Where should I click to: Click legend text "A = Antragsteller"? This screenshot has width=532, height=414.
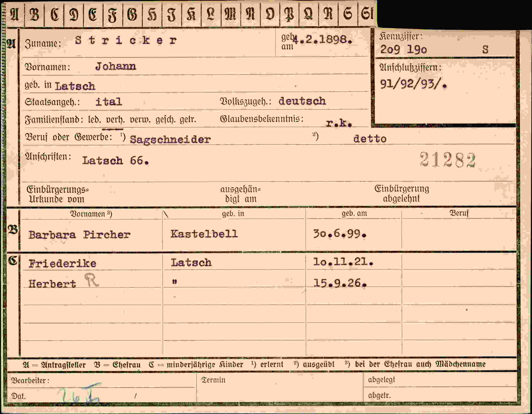point(54,365)
